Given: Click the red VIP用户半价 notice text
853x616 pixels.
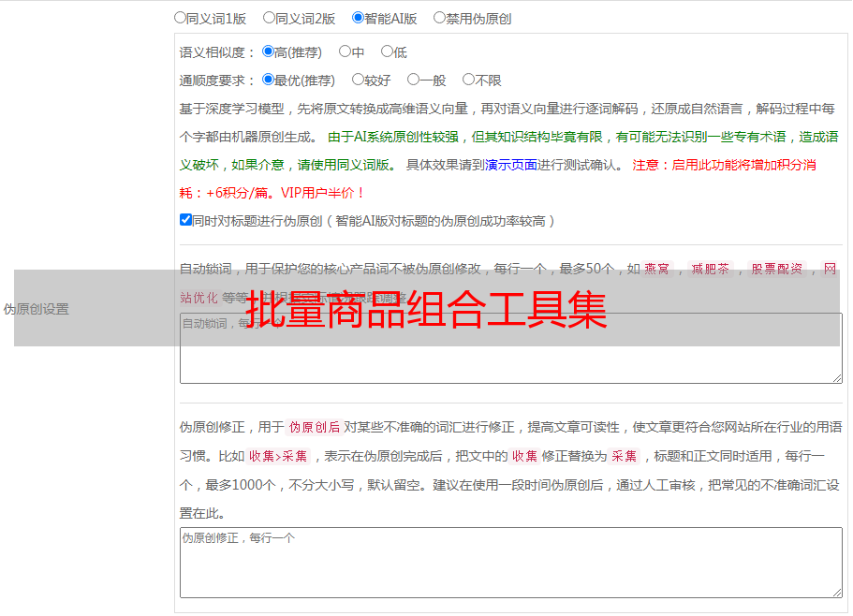Looking at the screenshot, I should [323, 193].
